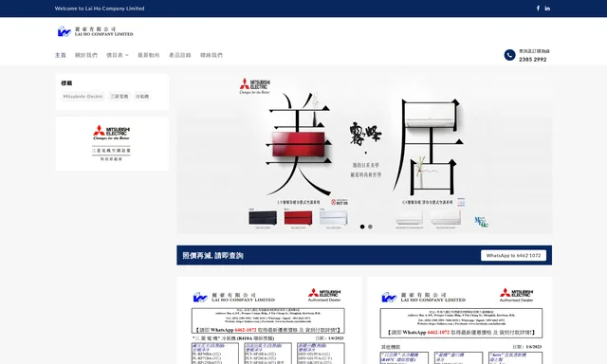Click the 照價再減, 請即查詢 heading
The height and width of the screenshot is (364, 607).
(x=212, y=255)
